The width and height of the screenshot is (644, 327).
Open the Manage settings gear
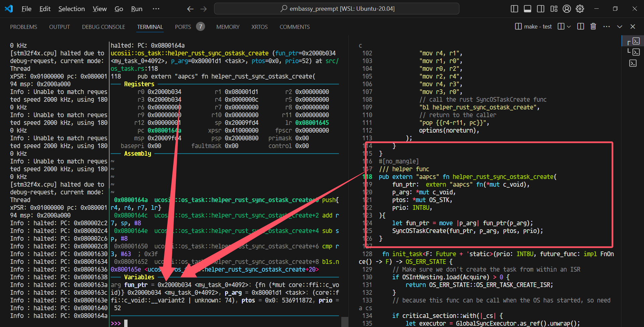(580, 9)
